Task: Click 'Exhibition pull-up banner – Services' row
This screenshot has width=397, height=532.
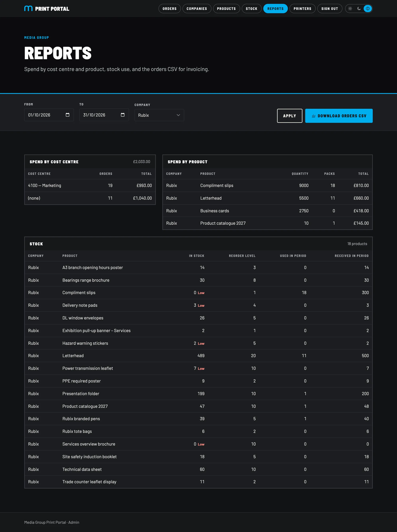Action: click(x=198, y=331)
